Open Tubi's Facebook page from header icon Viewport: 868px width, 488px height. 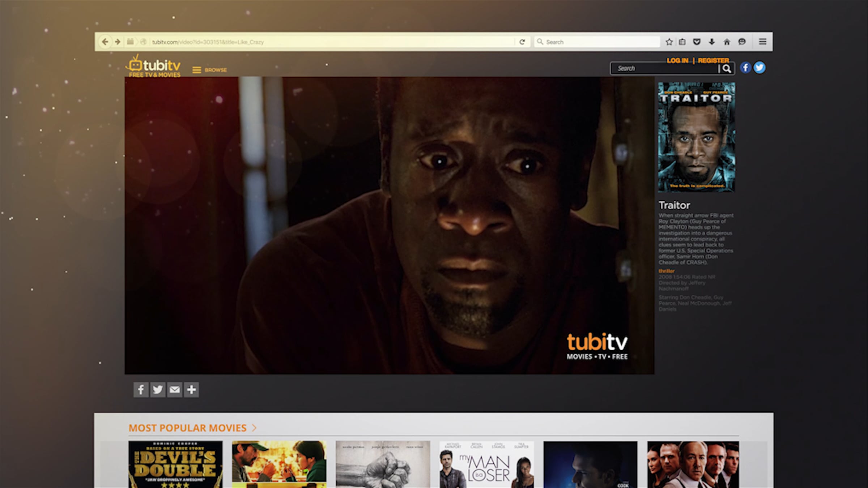[745, 68]
